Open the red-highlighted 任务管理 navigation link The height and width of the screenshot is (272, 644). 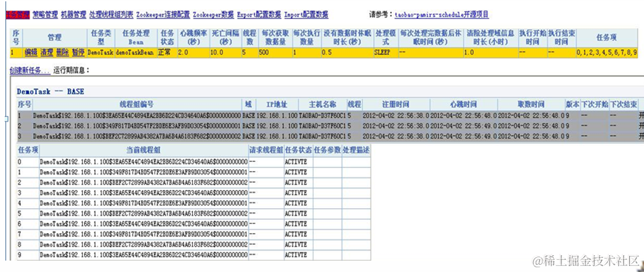18,15
